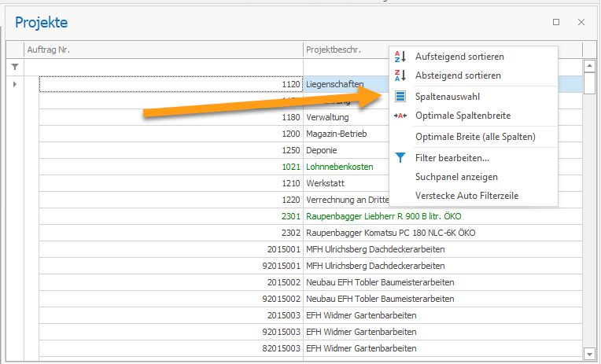Select order number 1220 cell
This screenshot has height=364, width=601.
[x=171, y=200]
